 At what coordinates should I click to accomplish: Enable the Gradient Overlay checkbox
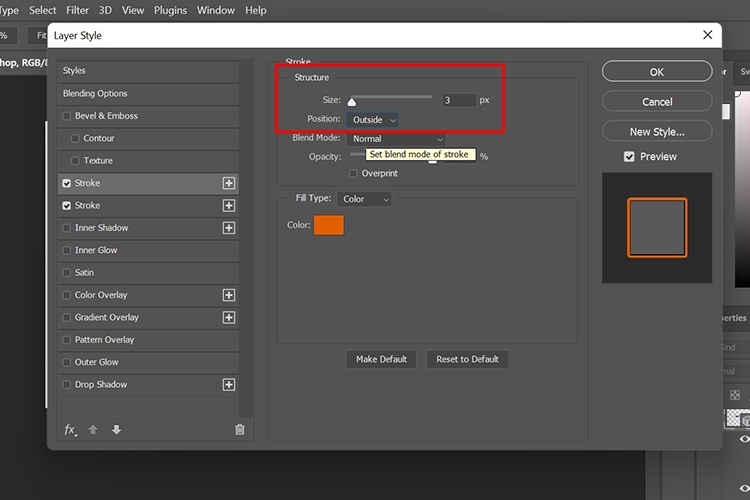[x=66, y=318]
